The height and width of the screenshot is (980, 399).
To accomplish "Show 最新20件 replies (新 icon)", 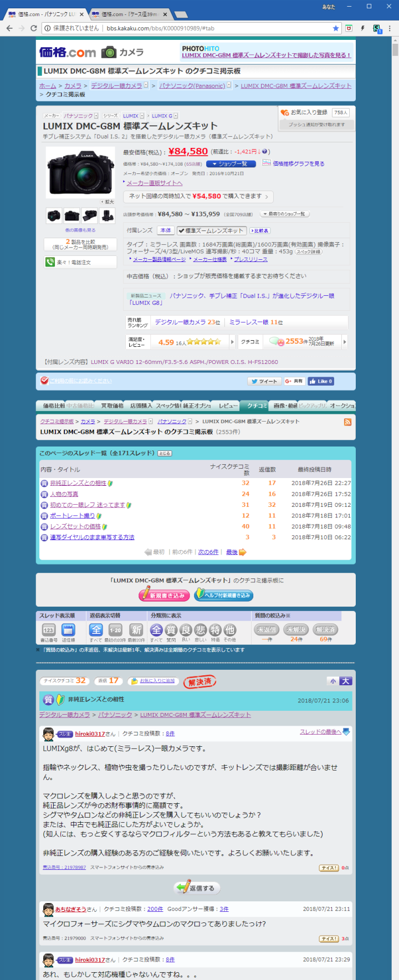I will pyautogui.click(x=136, y=630).
